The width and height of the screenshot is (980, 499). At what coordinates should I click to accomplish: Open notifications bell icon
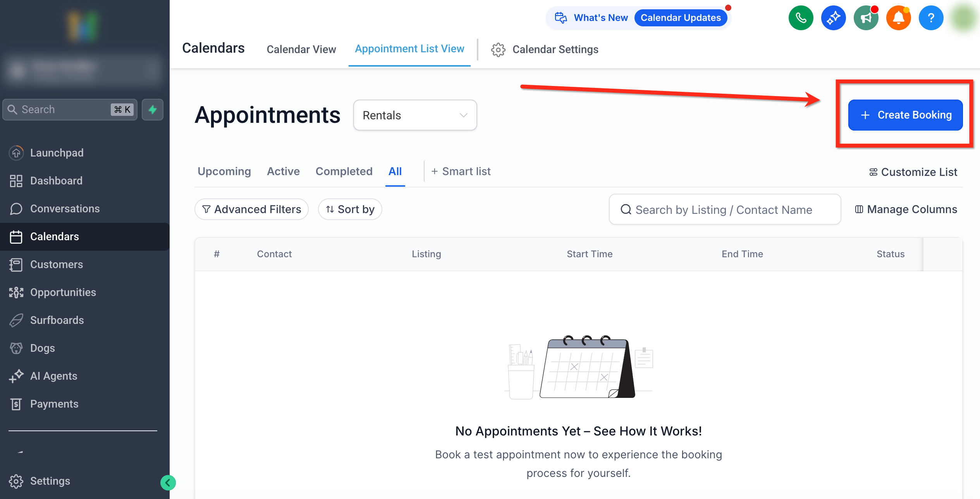pyautogui.click(x=898, y=18)
